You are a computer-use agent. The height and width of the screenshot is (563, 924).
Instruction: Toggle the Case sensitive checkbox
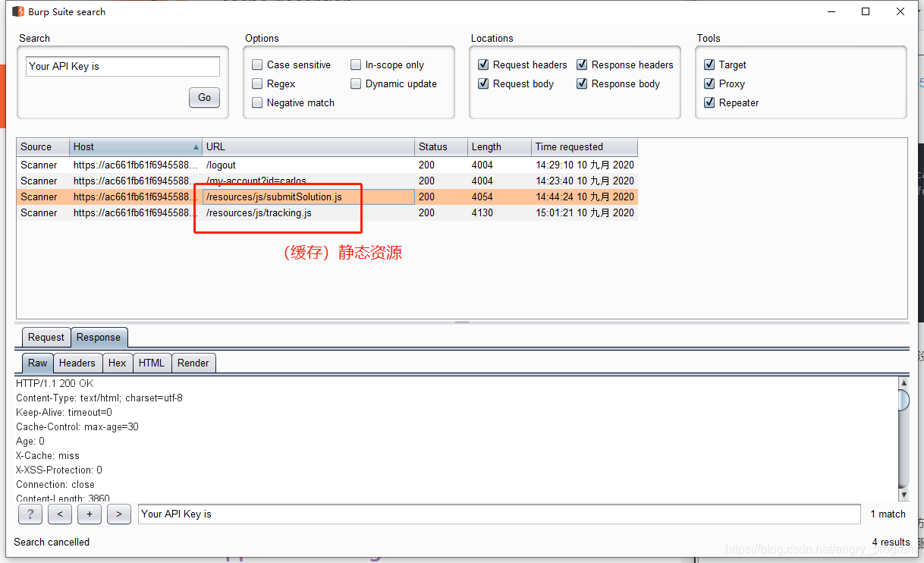(257, 64)
